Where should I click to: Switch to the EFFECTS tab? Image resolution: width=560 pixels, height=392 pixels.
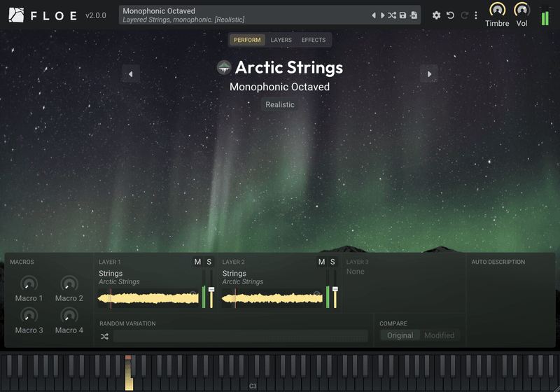point(313,40)
